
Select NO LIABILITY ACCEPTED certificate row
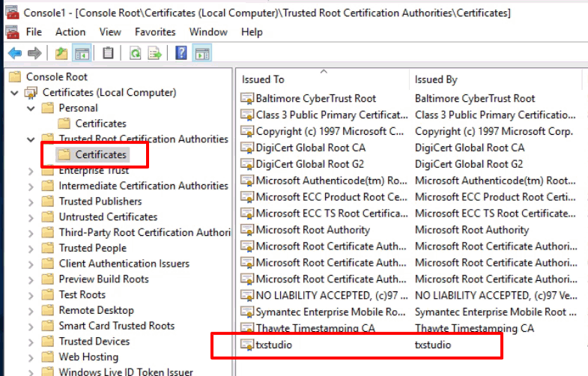pos(409,296)
